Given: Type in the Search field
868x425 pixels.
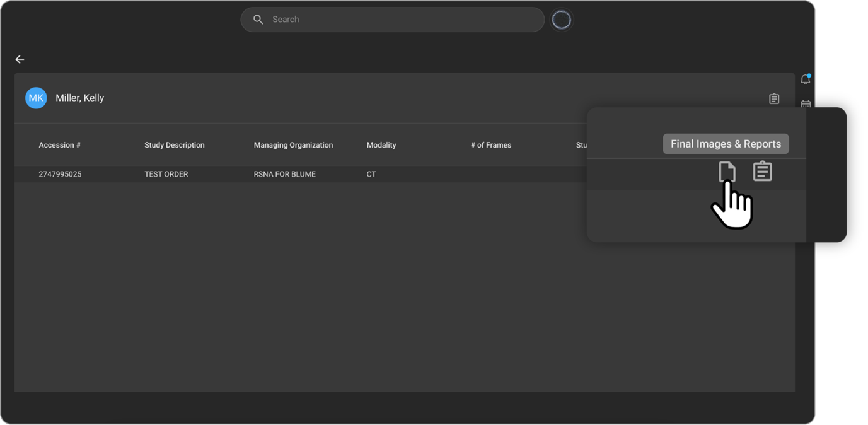Looking at the screenshot, I should coord(403,20).
